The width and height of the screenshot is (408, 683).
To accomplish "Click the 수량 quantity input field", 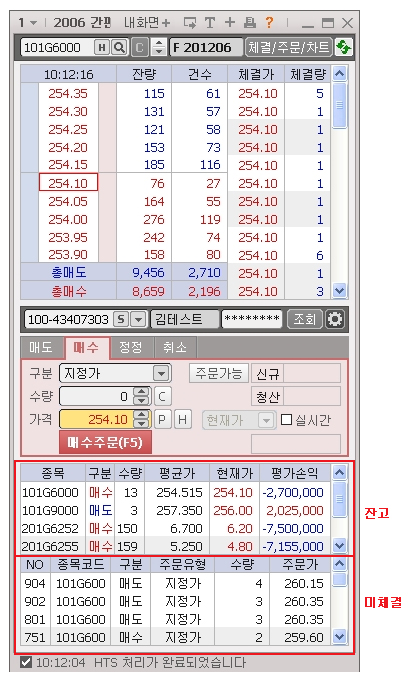I will click(x=95, y=396).
